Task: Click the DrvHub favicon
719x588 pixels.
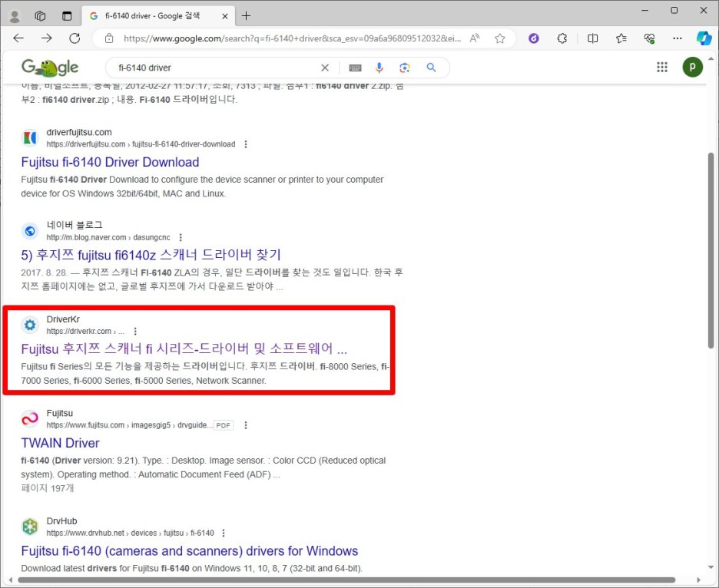Action: (30, 527)
